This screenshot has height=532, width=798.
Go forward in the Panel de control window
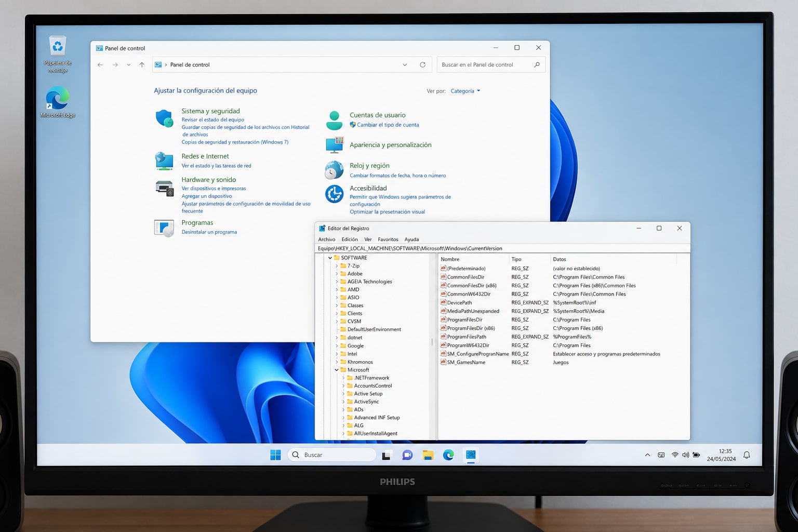[x=115, y=65]
